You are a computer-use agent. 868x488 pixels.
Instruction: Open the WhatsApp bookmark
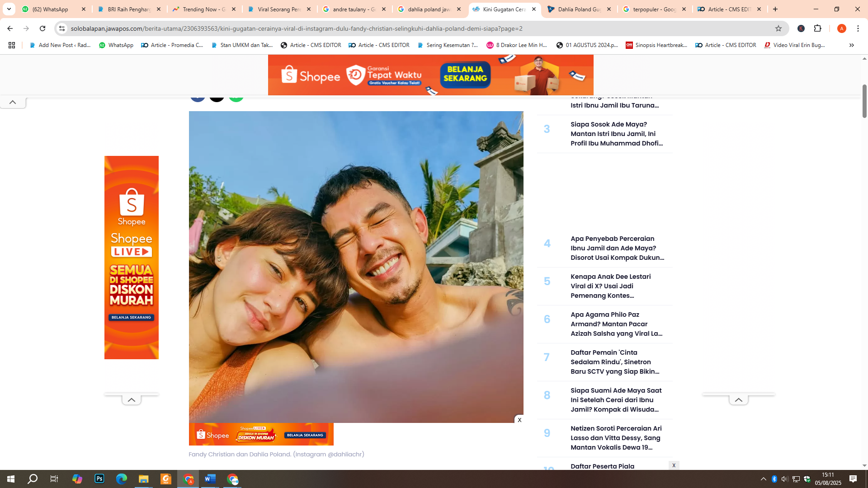[116, 45]
